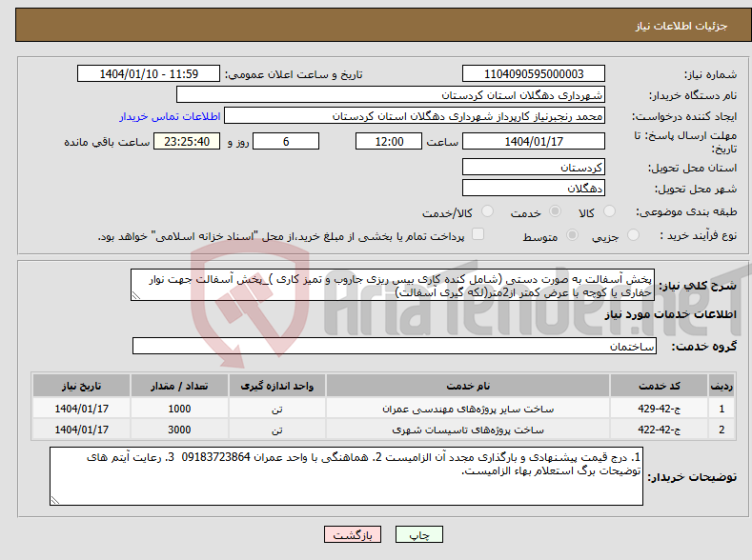Click resize handle of شرح کلی نیاز textarea
The width and height of the screenshot is (752, 560).
click(135, 296)
